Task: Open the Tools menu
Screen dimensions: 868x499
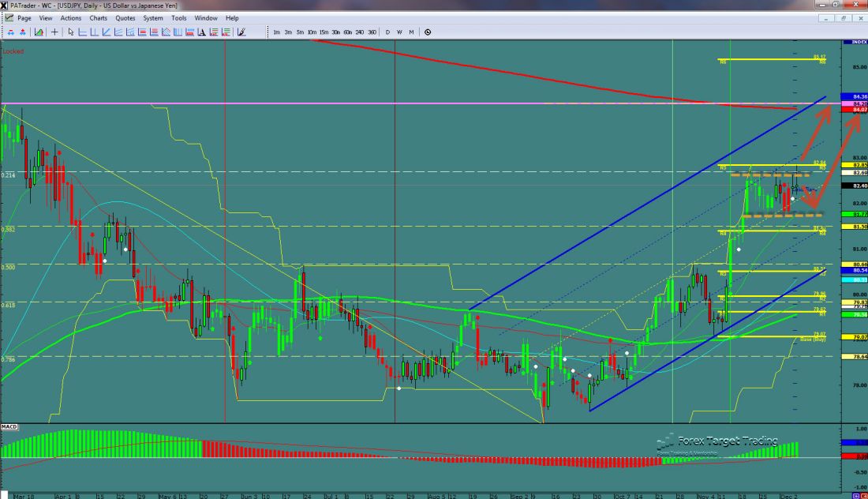Action: pos(179,17)
